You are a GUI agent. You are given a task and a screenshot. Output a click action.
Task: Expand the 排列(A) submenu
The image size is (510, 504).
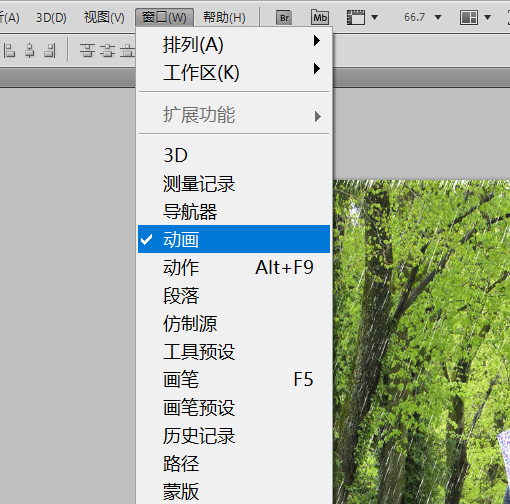pos(234,44)
